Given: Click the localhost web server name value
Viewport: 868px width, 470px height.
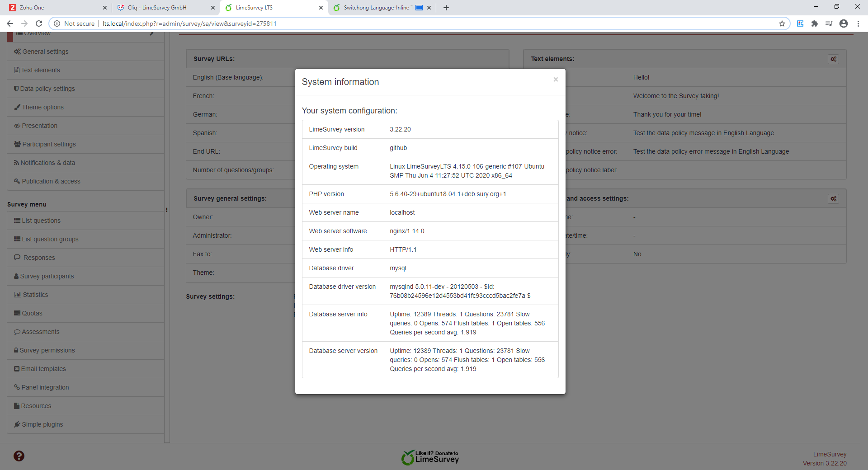Looking at the screenshot, I should tap(402, 212).
